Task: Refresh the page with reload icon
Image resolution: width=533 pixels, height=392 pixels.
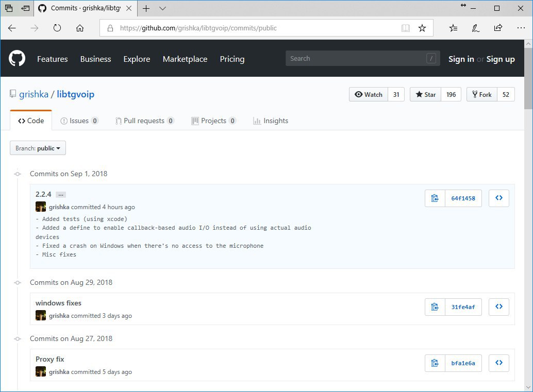Action: pyautogui.click(x=57, y=28)
